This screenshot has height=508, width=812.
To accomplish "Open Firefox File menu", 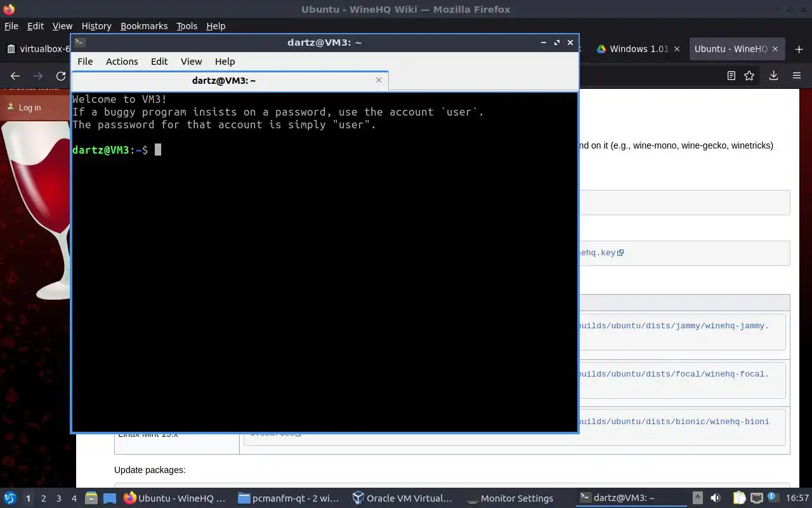I will click(11, 26).
